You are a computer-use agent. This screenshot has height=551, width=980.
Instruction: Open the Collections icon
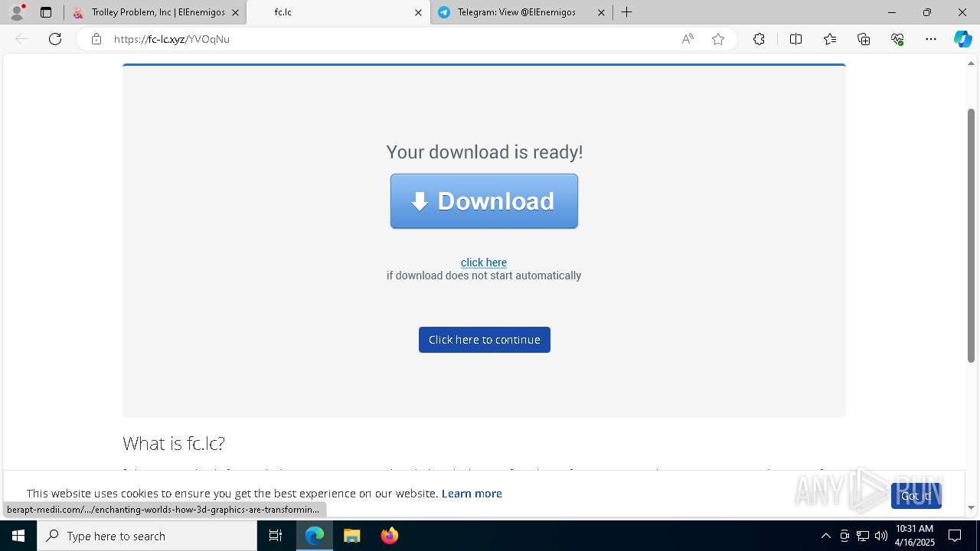864,39
